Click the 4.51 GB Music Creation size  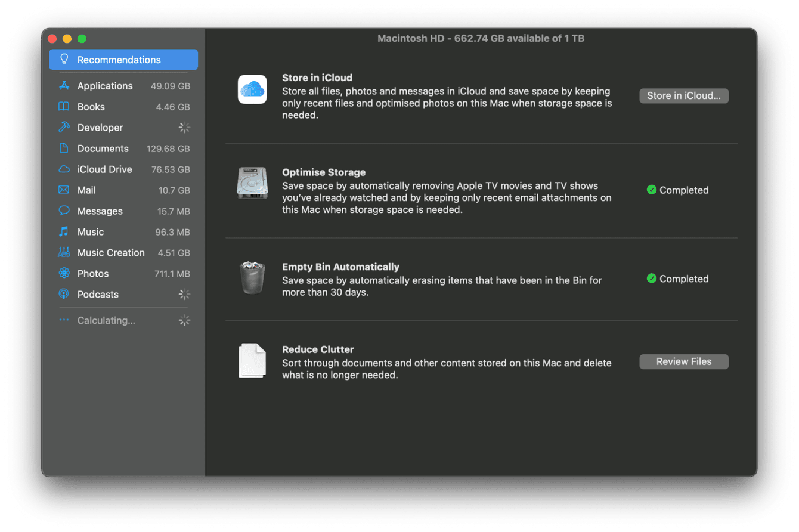(x=174, y=253)
